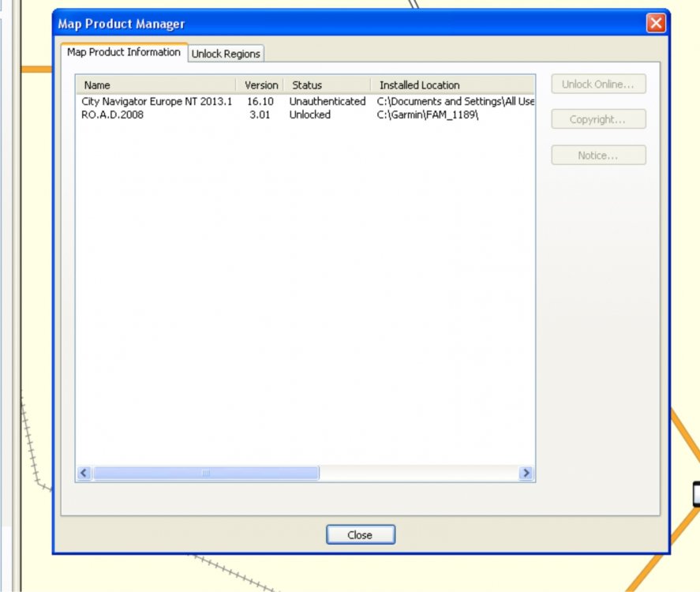Screen dimensions: 700x592
Task: Sort by the Status column header
Action: tap(327, 84)
